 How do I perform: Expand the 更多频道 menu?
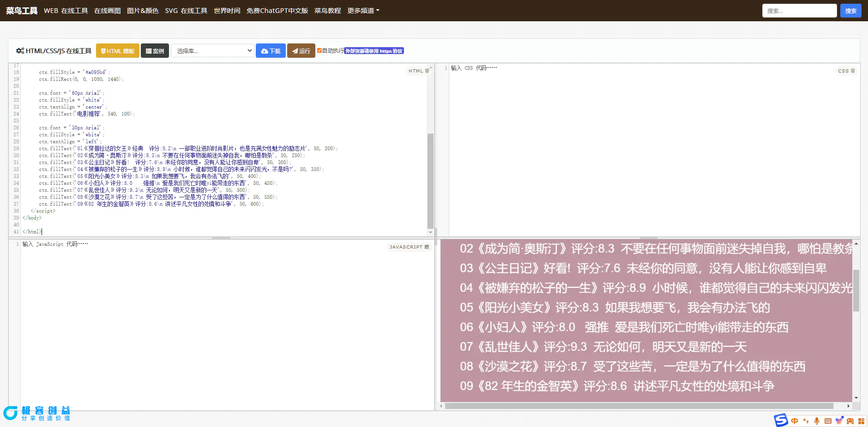click(363, 11)
